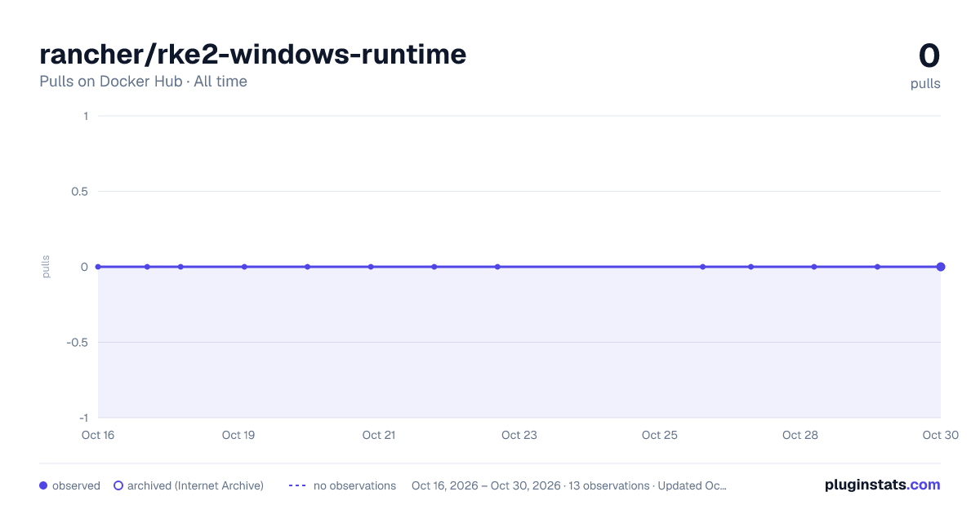This screenshot has width=980, height=514.
Task: Click the Oct 28 x-axis label
Action: 800,435
